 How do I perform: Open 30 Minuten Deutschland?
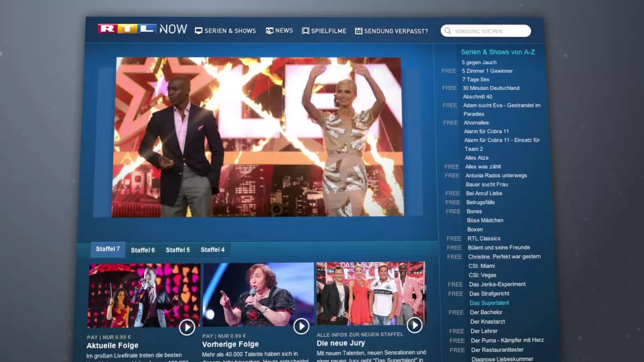(x=491, y=88)
